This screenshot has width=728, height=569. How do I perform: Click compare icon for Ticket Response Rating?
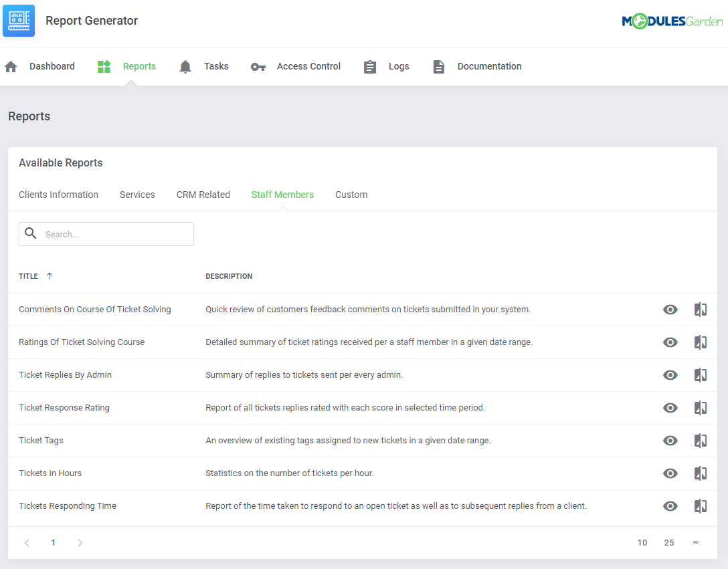point(700,408)
